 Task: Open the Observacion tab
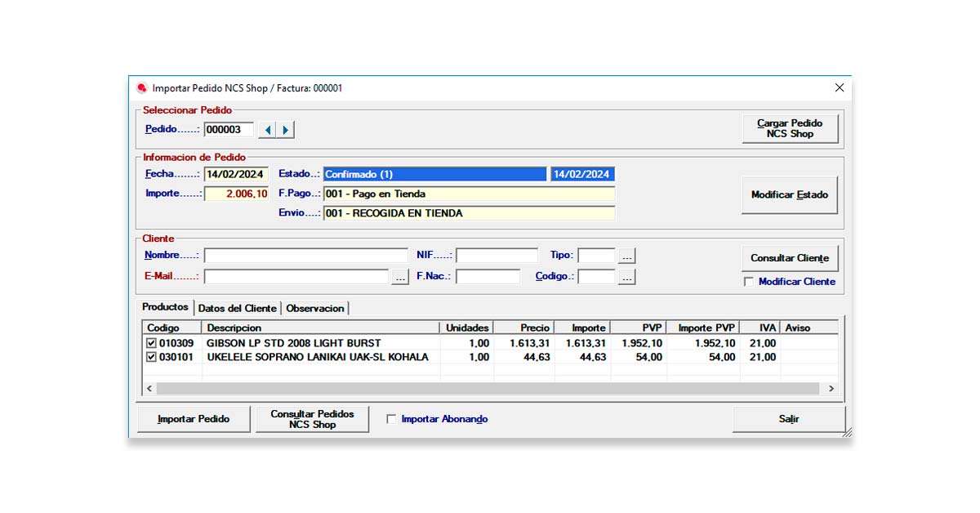(315, 308)
